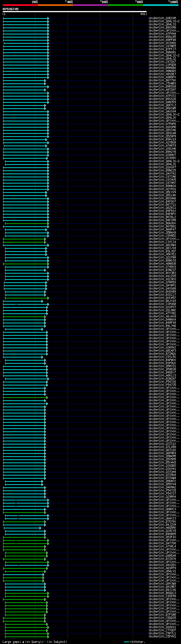
Task: Select the UniRef100_Q84L31-2 label
Action: (164, 161)
